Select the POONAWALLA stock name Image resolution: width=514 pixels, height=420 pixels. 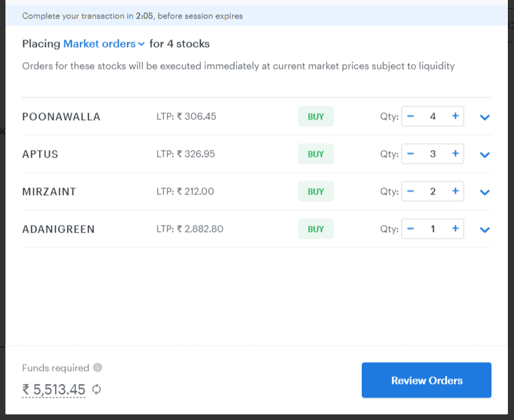click(61, 117)
